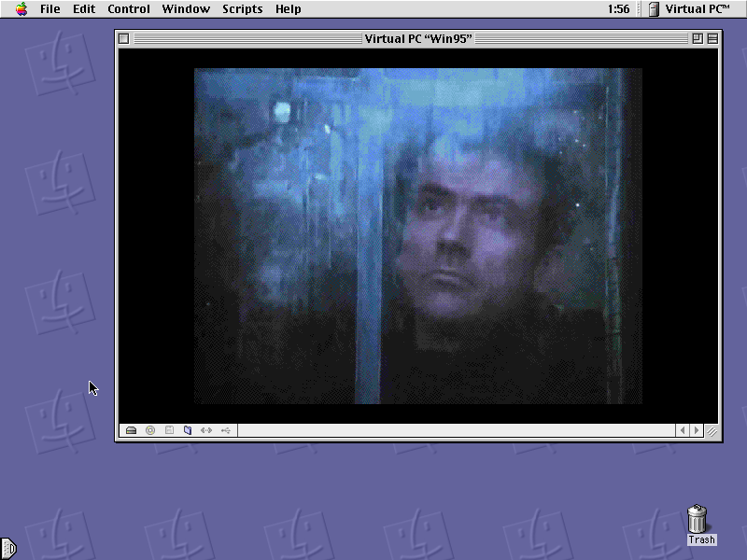Image resolution: width=747 pixels, height=560 pixels.
Task: Click the resize grip of the Win95 window
Action: point(712,430)
